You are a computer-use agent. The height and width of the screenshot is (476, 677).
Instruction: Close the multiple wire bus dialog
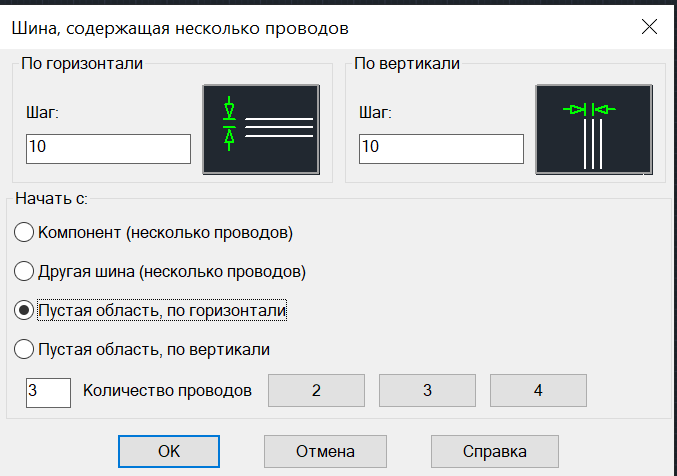tap(649, 27)
